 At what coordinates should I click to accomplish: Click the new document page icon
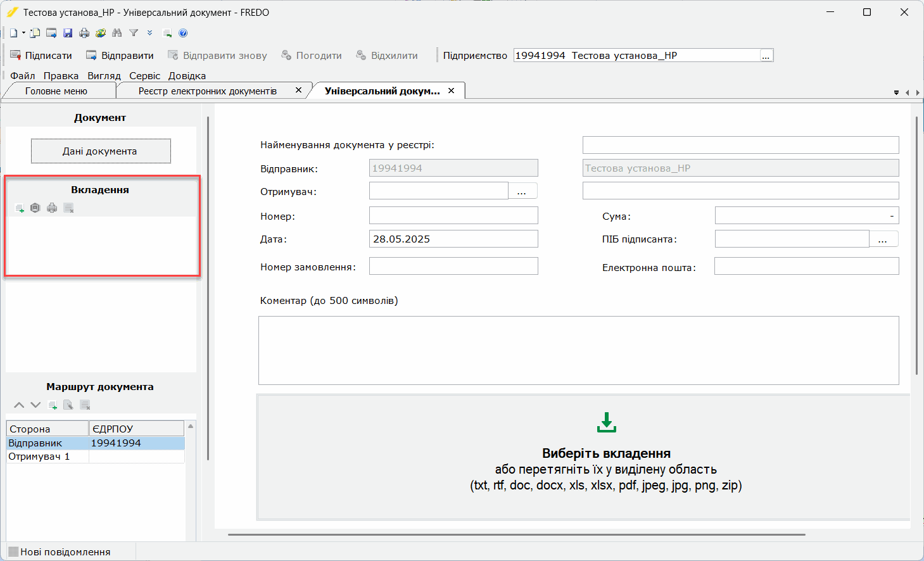pyautogui.click(x=13, y=33)
